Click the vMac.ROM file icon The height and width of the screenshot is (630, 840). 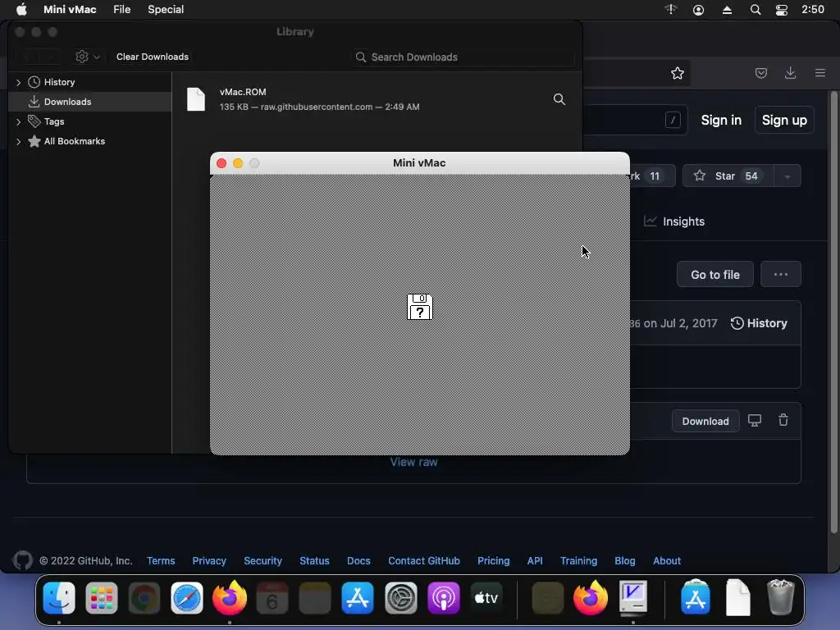pos(196,99)
